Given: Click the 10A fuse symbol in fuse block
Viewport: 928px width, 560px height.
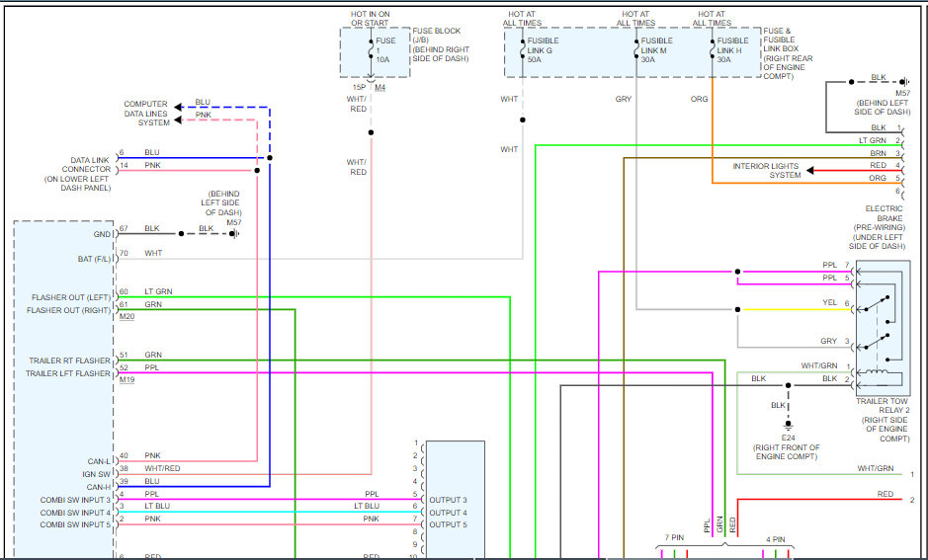Looking at the screenshot, I should [371, 48].
